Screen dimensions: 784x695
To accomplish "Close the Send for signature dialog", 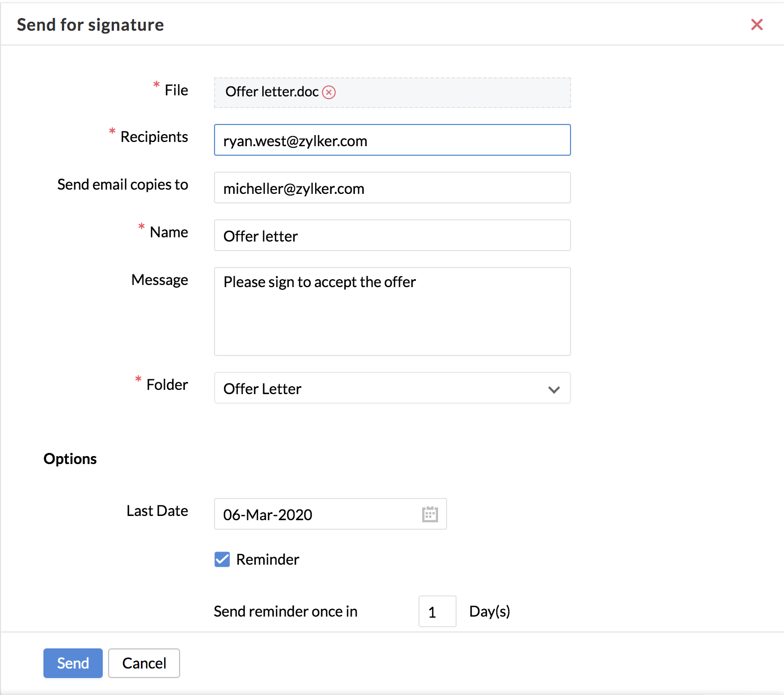I will tap(756, 24).
